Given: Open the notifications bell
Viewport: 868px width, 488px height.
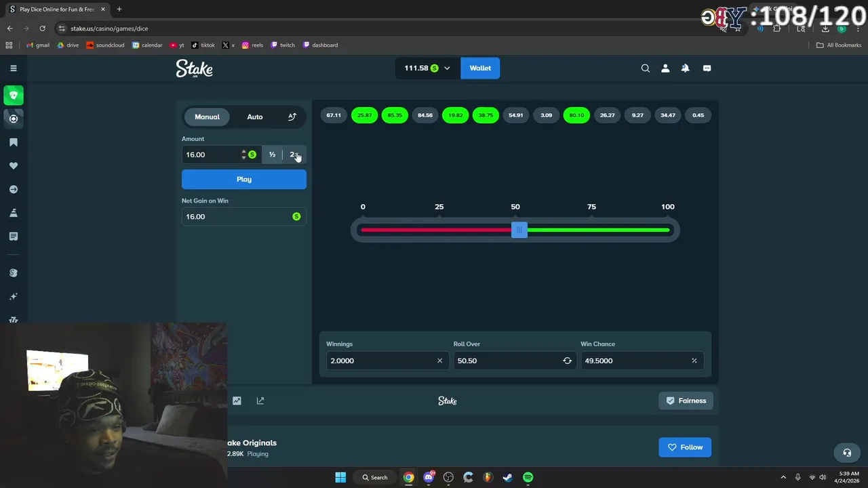Looking at the screenshot, I should pyautogui.click(x=686, y=68).
